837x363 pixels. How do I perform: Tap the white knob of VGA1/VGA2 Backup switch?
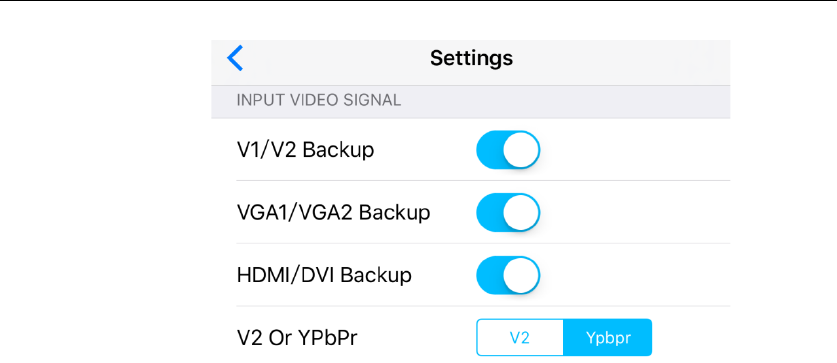tap(521, 212)
